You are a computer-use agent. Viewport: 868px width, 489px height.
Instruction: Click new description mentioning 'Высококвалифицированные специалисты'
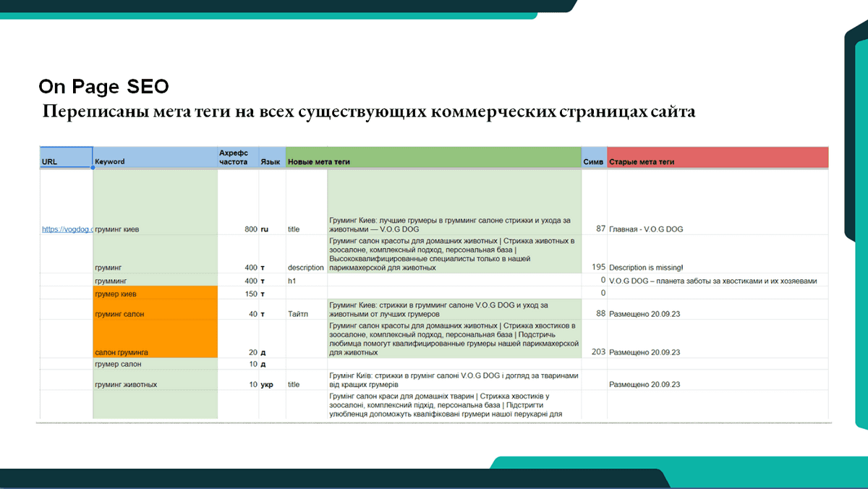coord(454,254)
